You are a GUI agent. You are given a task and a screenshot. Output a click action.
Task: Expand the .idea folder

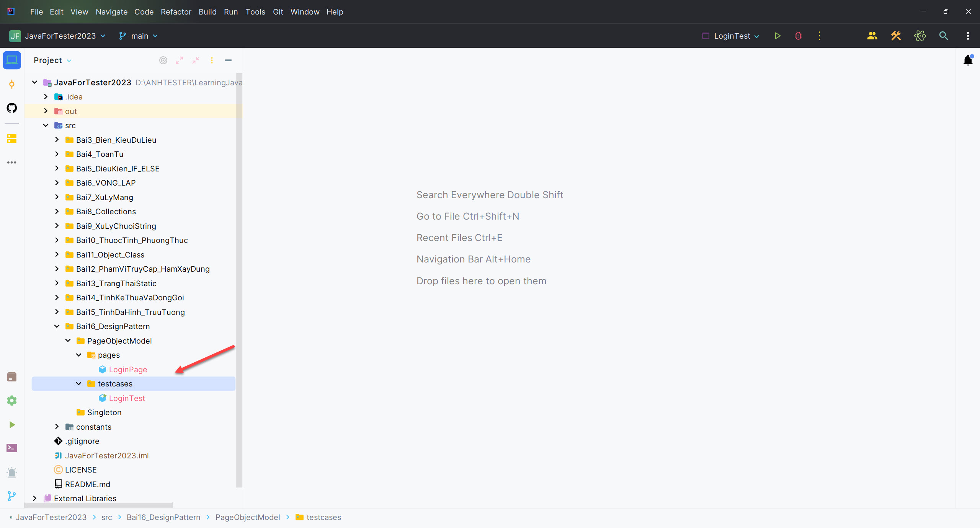(46, 97)
